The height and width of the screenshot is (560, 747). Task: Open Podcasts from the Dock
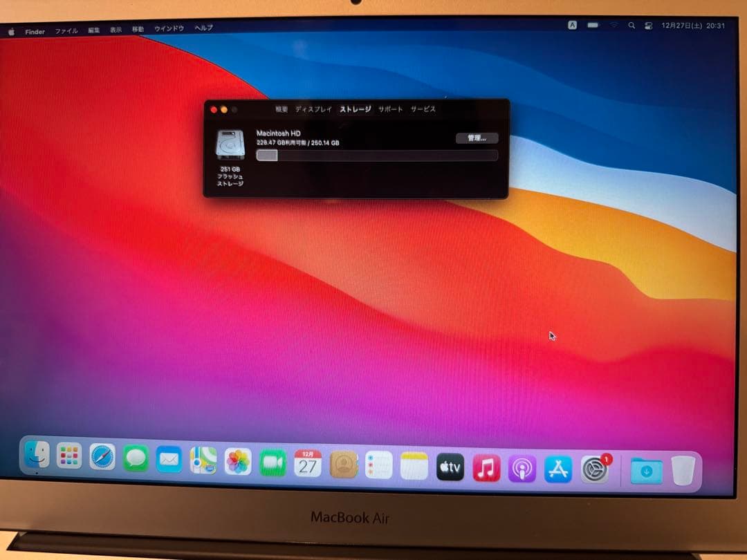pos(521,467)
